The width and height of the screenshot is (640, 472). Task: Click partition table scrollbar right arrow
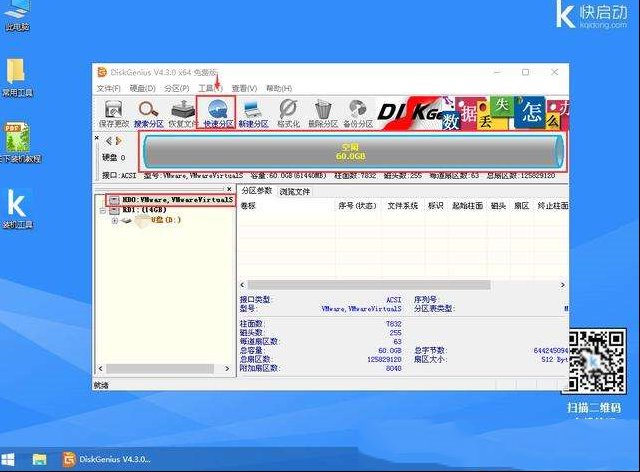pyautogui.click(x=563, y=285)
